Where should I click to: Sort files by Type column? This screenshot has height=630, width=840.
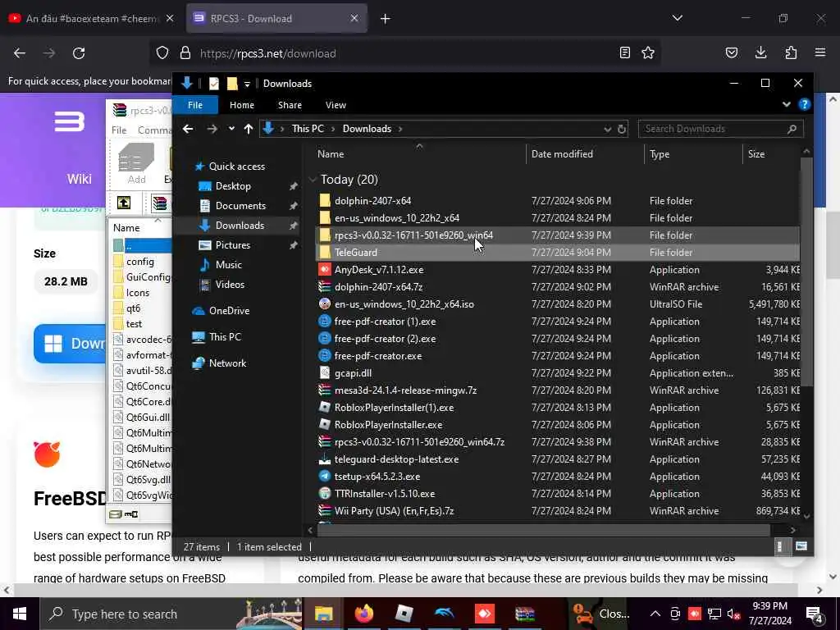[660, 154]
